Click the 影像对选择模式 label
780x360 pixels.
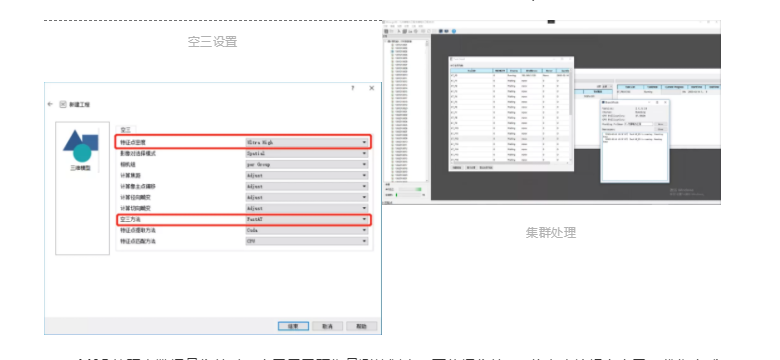point(138,154)
